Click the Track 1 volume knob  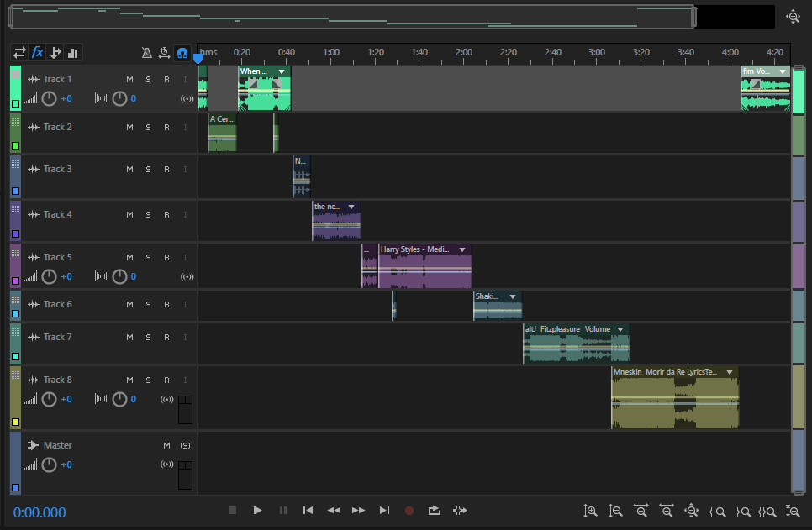49,99
